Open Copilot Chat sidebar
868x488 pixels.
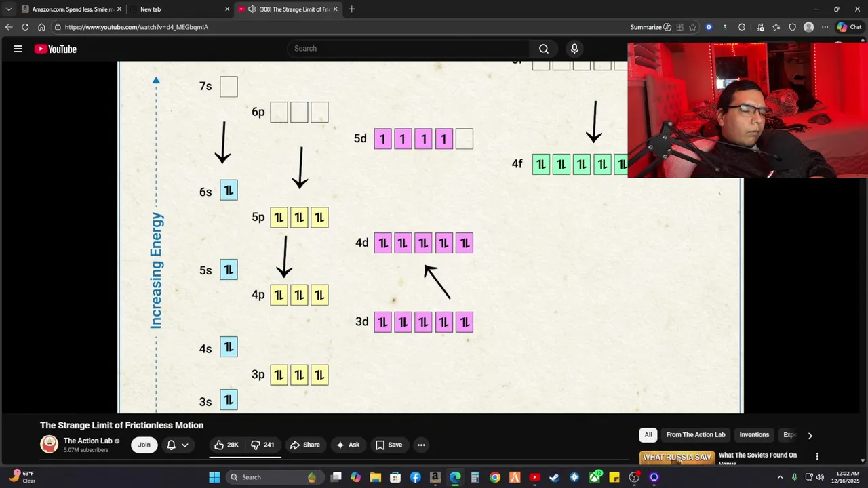(x=849, y=27)
